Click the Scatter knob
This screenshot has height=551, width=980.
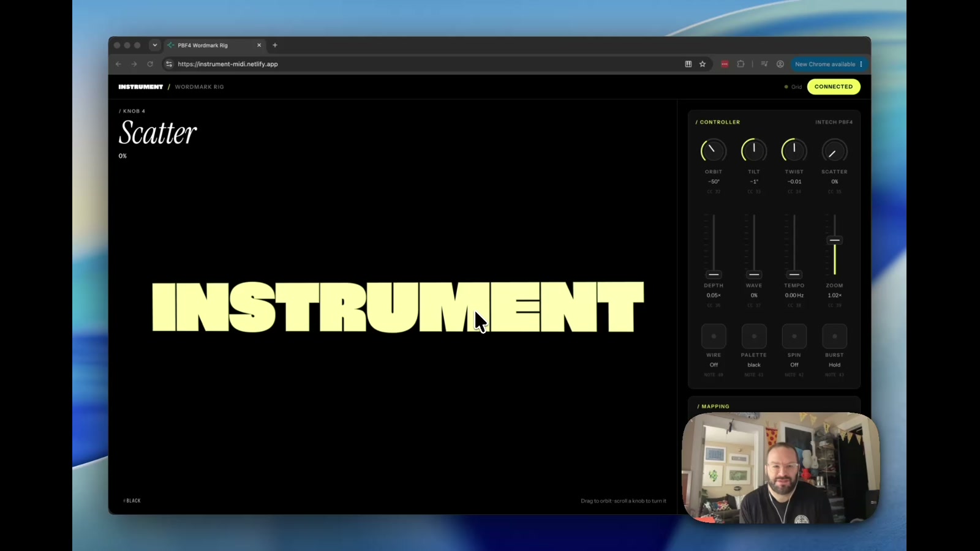point(834,151)
